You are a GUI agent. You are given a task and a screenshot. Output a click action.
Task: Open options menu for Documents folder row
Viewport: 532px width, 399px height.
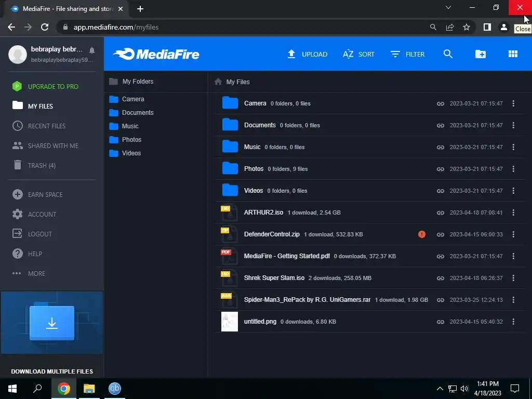click(x=513, y=125)
